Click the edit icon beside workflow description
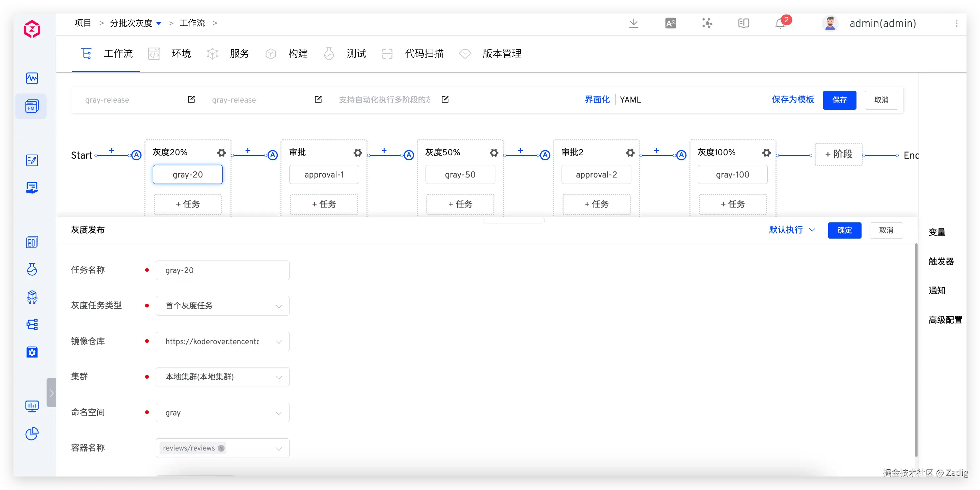Screen dimensions: 980x490 tap(445, 99)
